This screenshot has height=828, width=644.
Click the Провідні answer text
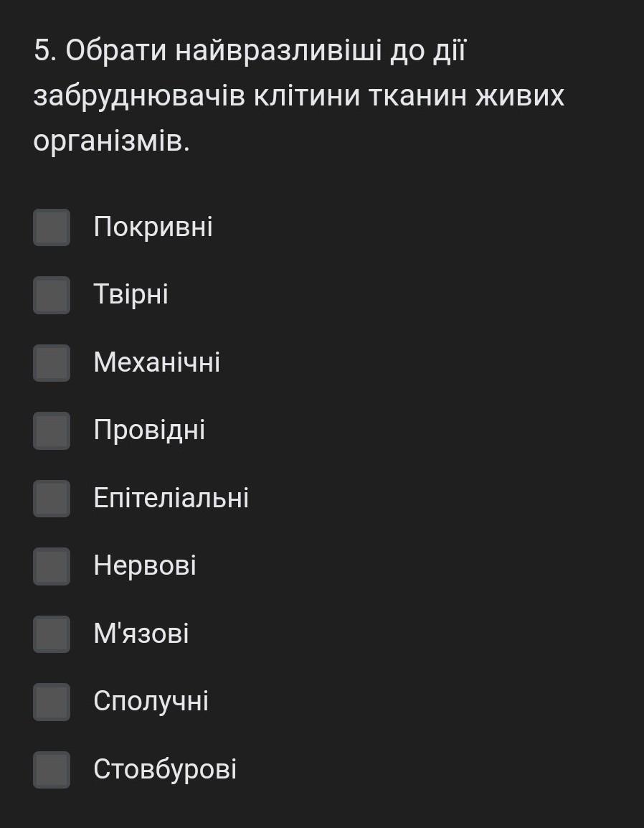(x=149, y=431)
